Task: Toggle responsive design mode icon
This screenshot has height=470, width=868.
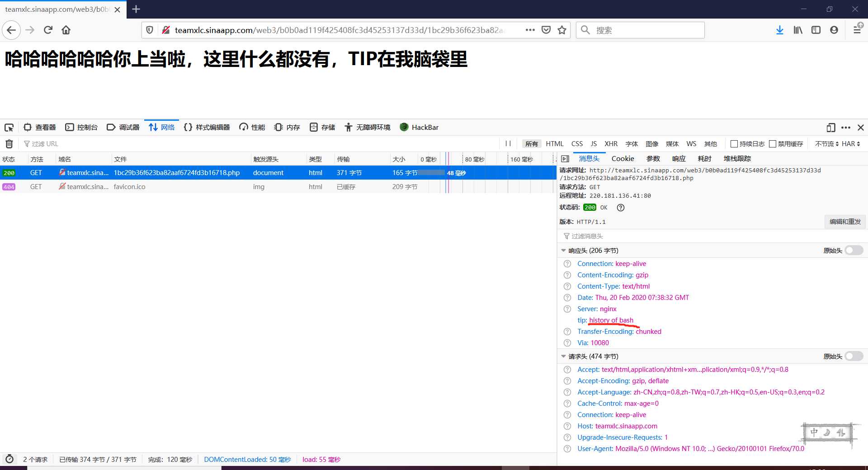Action: (x=830, y=128)
